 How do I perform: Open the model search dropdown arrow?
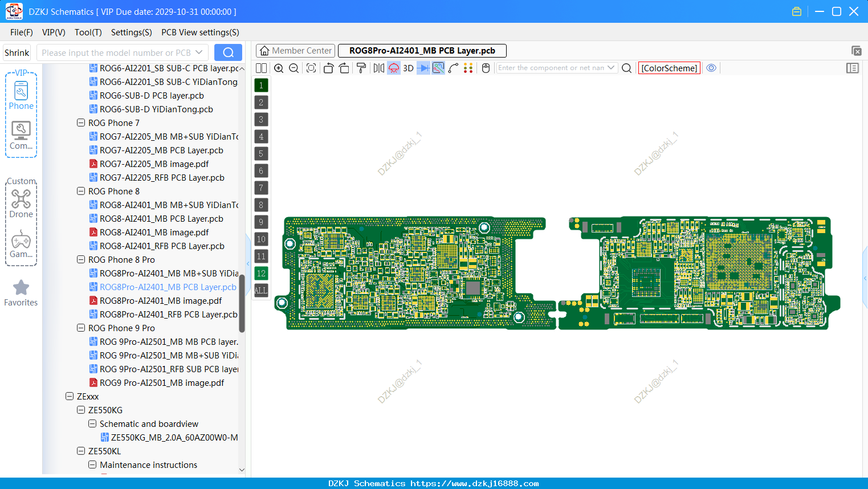(x=199, y=52)
